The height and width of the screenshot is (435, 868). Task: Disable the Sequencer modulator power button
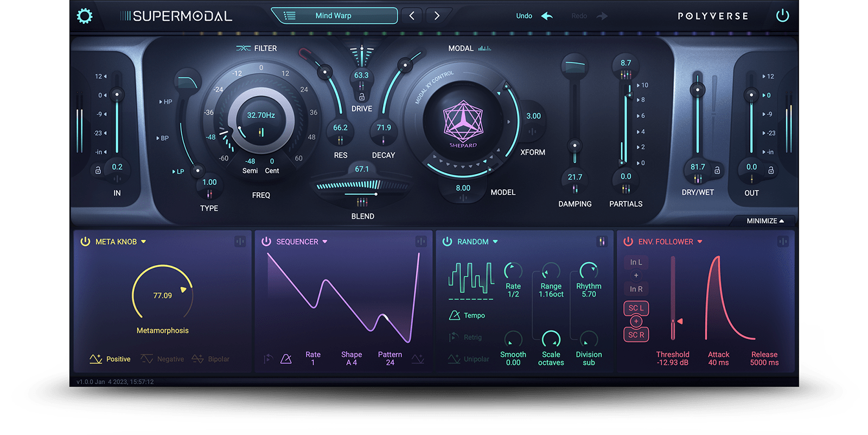pyautogui.click(x=266, y=242)
